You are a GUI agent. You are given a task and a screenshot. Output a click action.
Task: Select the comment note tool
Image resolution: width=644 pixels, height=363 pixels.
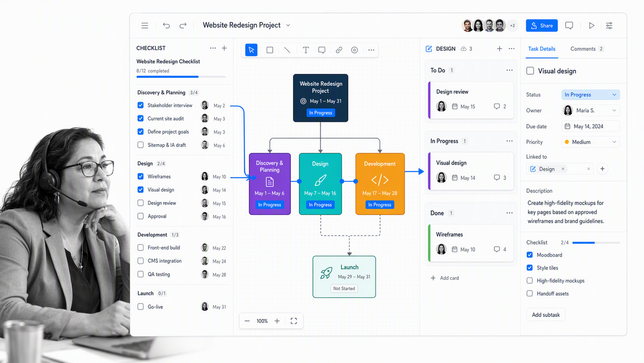(x=322, y=50)
